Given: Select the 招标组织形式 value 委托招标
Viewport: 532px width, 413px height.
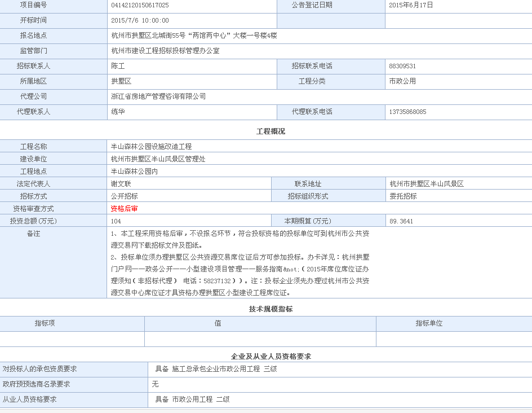Looking at the screenshot, I should coord(403,196).
